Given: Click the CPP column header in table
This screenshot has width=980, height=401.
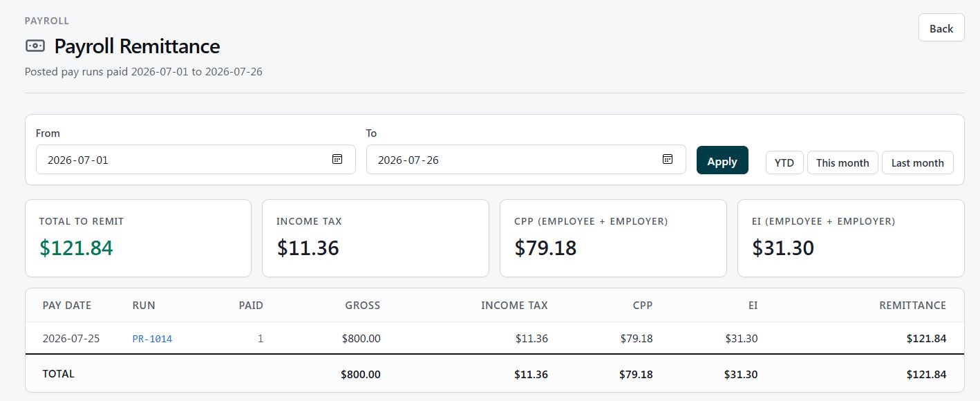Looking at the screenshot, I should [x=642, y=305].
